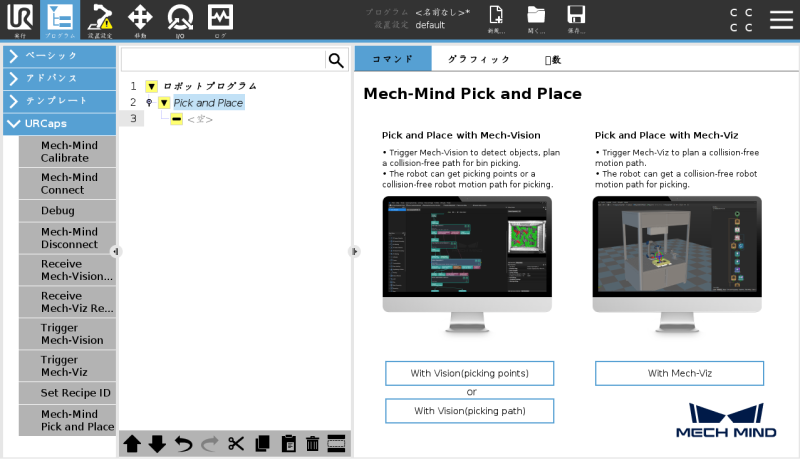The height and width of the screenshot is (459, 800).
Task: Insert Mech-Mind Disconnect node
Action: tap(67, 238)
